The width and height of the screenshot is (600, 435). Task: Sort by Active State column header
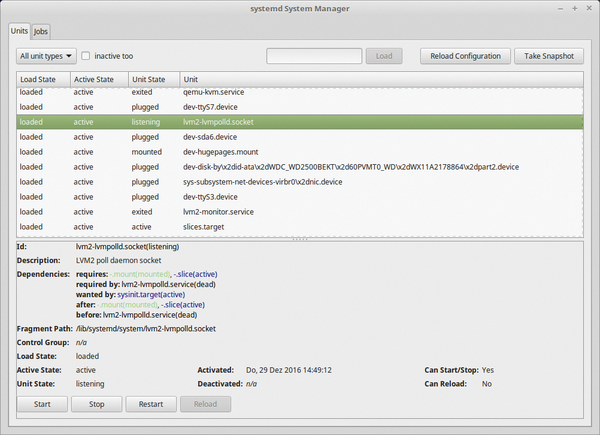(x=99, y=79)
